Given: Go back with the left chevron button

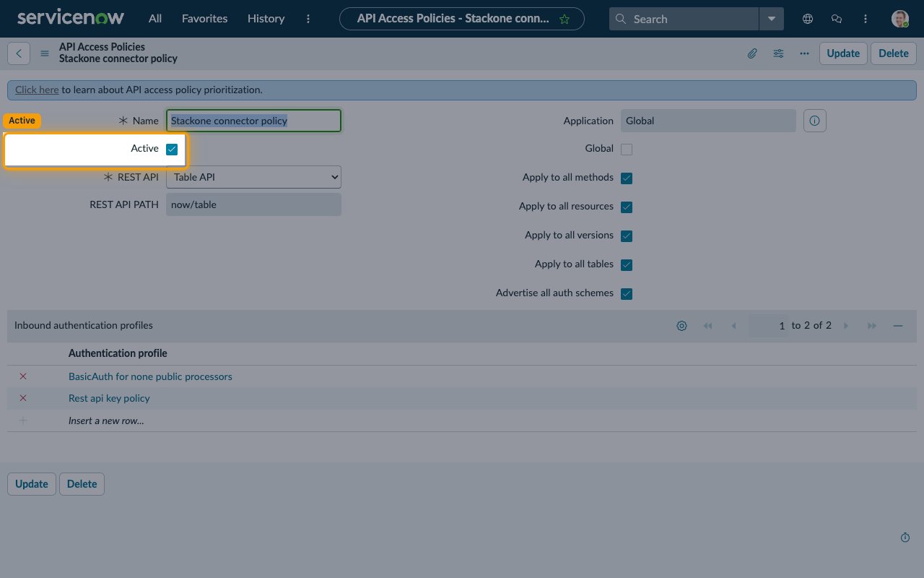Looking at the screenshot, I should [19, 53].
